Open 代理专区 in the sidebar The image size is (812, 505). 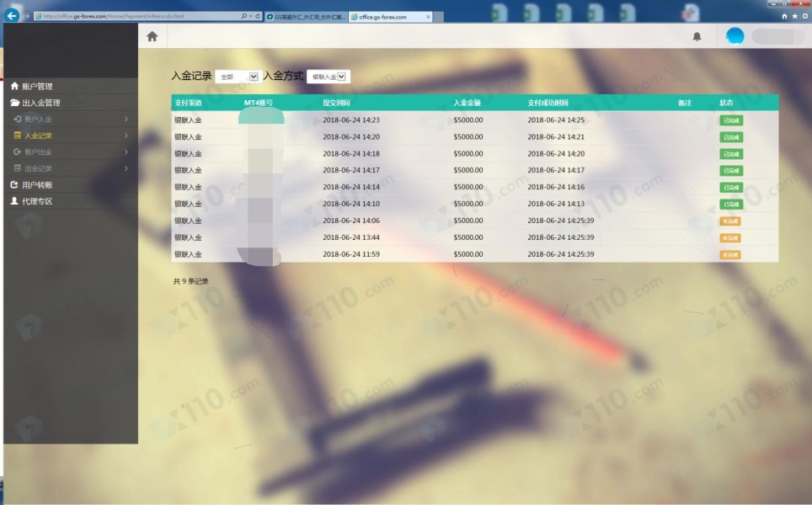[36, 201]
